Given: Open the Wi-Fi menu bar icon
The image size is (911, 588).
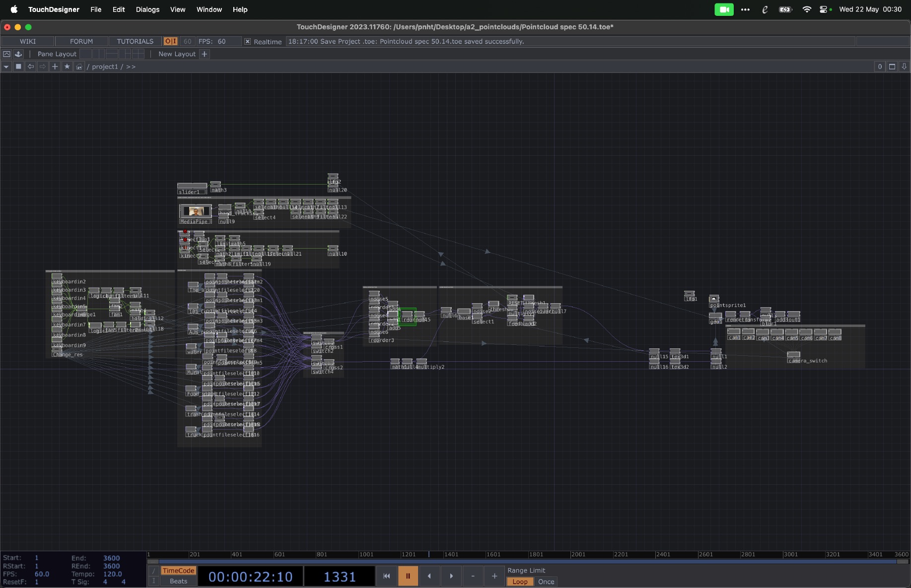Looking at the screenshot, I should (807, 9).
